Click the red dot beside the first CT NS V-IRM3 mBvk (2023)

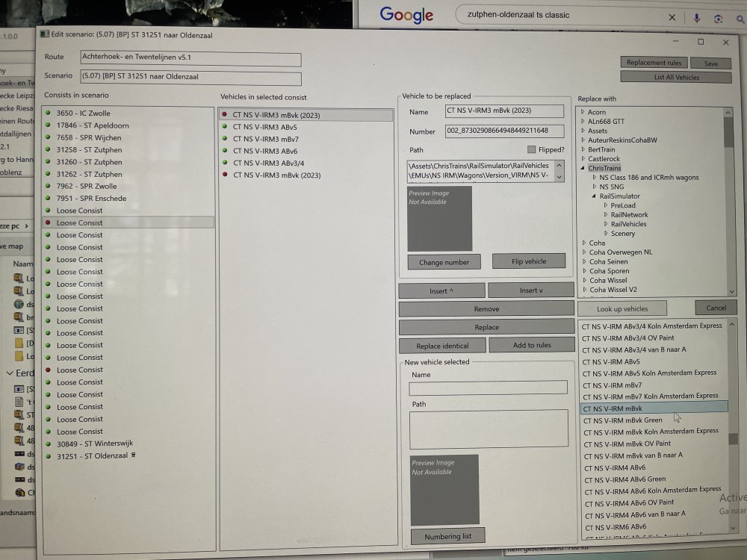pos(225,115)
